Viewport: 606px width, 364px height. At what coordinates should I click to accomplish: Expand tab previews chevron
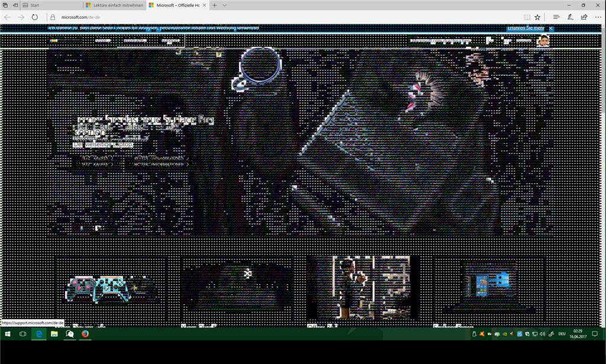click(224, 5)
